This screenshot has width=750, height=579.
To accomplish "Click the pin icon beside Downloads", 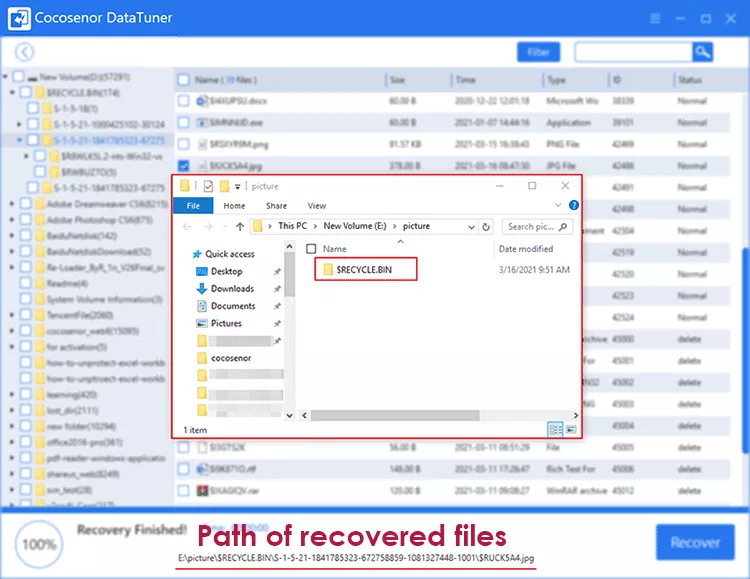I will click(277, 289).
